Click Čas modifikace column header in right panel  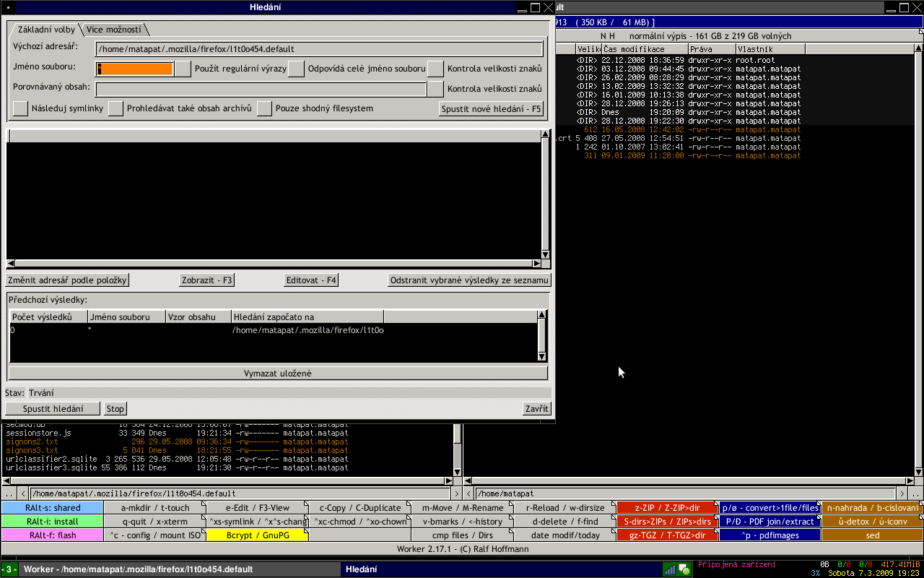644,49
